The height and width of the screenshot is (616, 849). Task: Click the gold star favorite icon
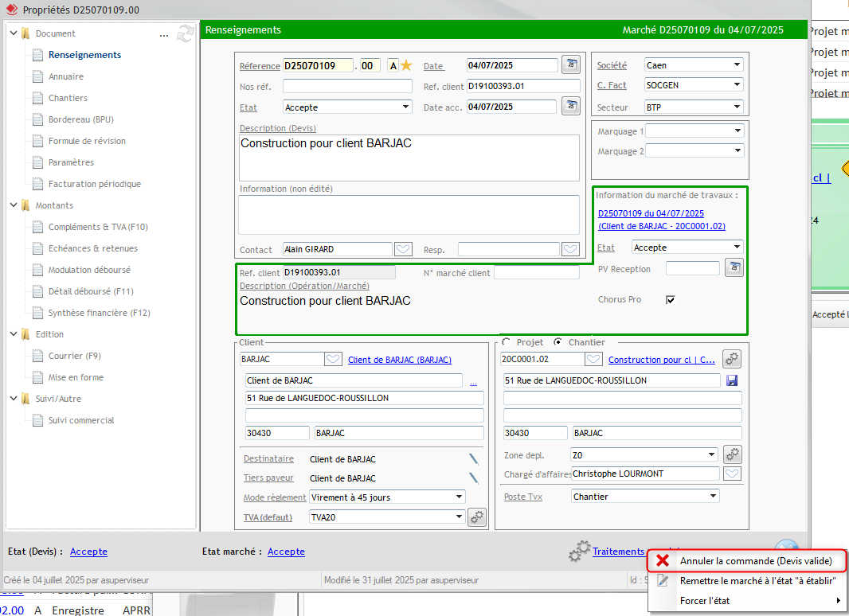[x=406, y=65]
